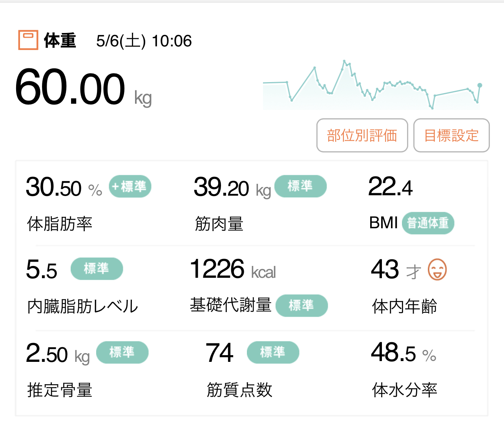Select the 2.50 kg bone mass value
Screen dimensions: 504x431
[x=58, y=353]
